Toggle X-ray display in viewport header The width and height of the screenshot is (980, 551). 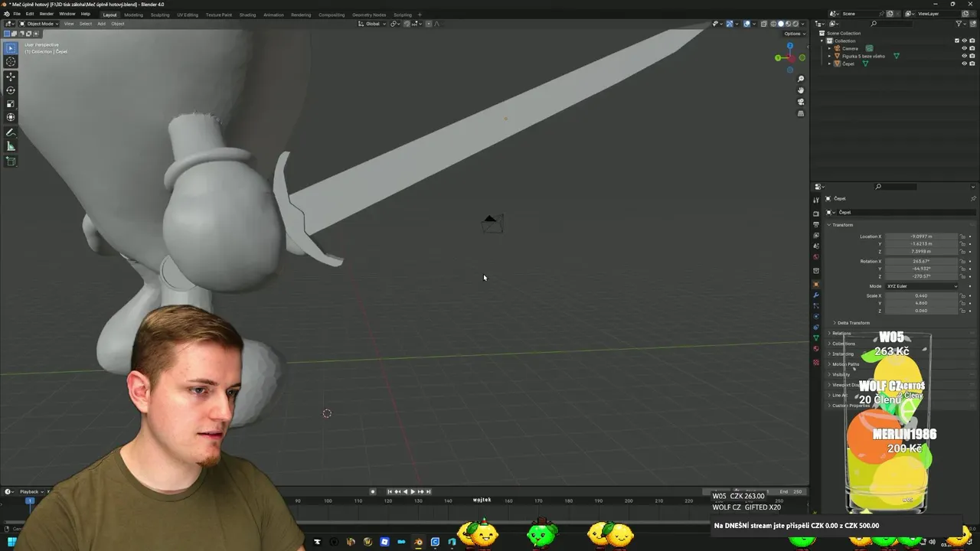[764, 24]
